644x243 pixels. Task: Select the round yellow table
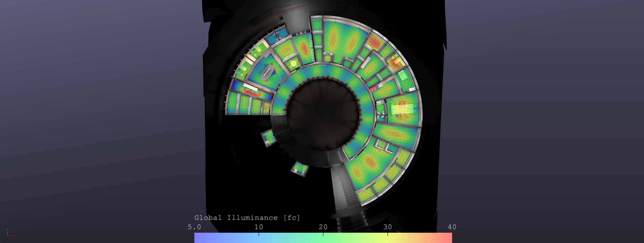click(x=294, y=63)
